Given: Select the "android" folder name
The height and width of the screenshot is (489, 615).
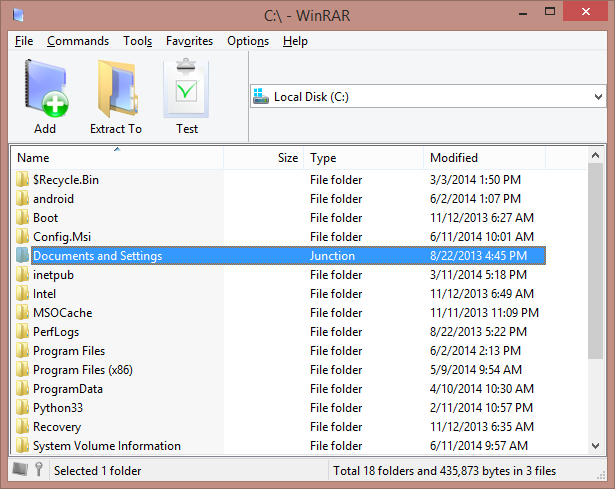Looking at the screenshot, I should pyautogui.click(x=53, y=199).
